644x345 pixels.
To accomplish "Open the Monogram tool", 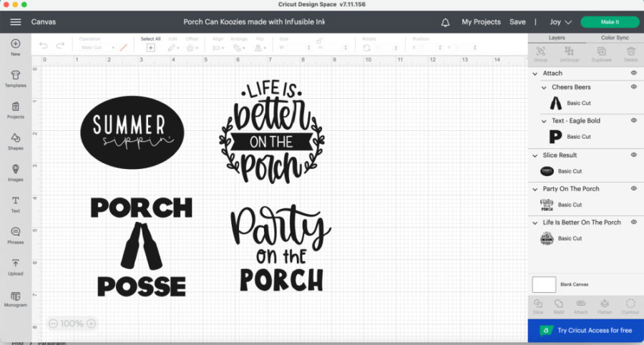I will click(15, 297).
